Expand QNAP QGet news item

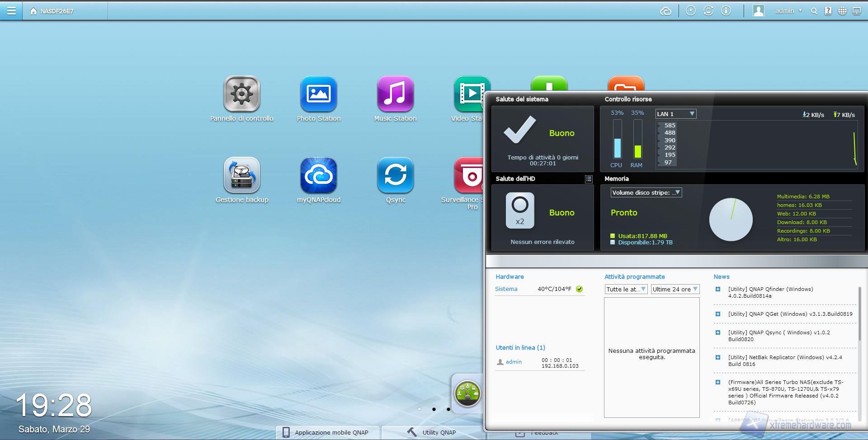click(x=717, y=314)
